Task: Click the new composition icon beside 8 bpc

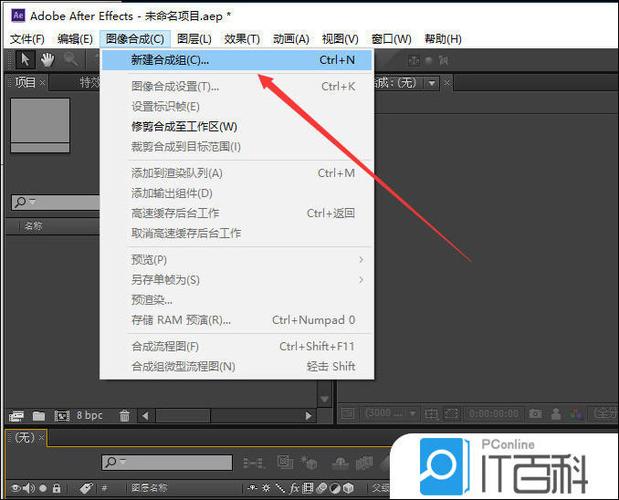Action: [62, 416]
